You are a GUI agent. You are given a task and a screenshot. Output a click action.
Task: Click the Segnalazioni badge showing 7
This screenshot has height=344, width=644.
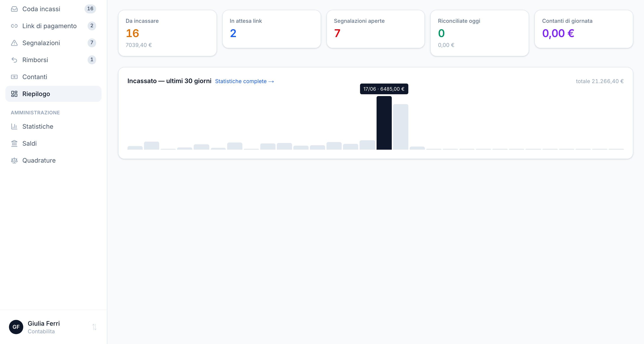point(92,43)
